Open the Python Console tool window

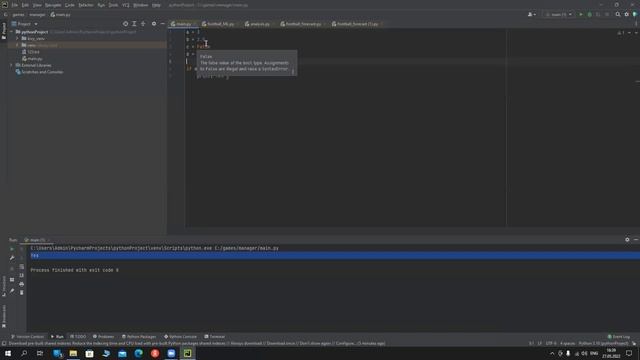(x=180, y=337)
